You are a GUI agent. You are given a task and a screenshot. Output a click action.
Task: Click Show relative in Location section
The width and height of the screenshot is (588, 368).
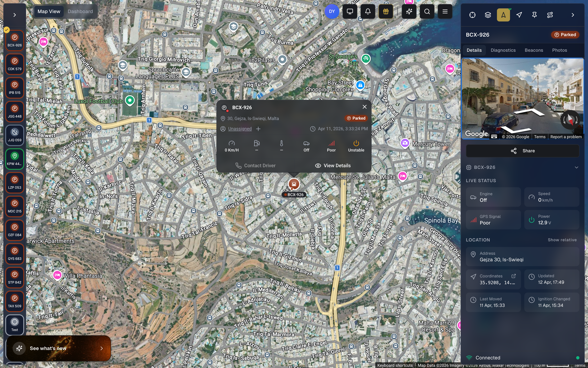[562, 240]
